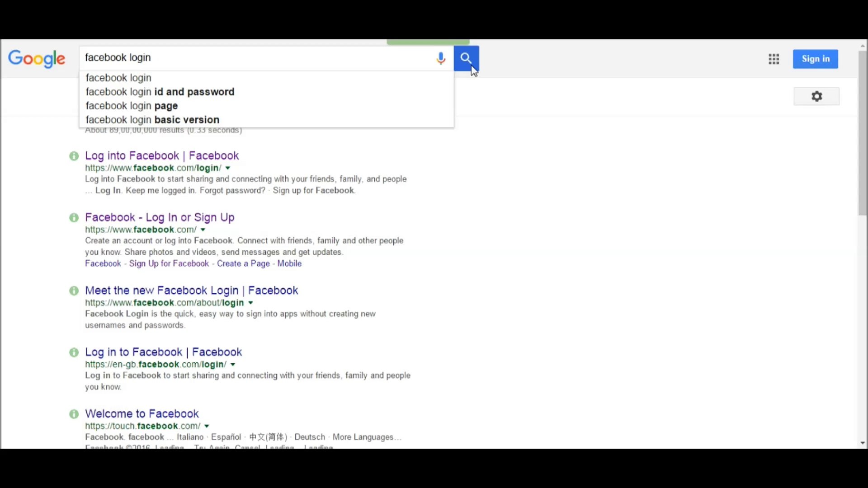The width and height of the screenshot is (868, 488).
Task: Click the info icon beside Welcome to Facebook
Action: tap(74, 414)
